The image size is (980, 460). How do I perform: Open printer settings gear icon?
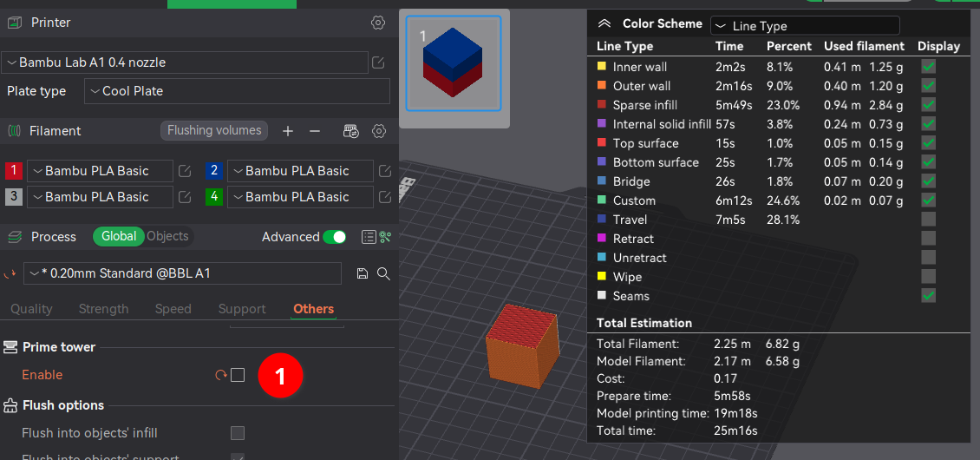pos(378,23)
